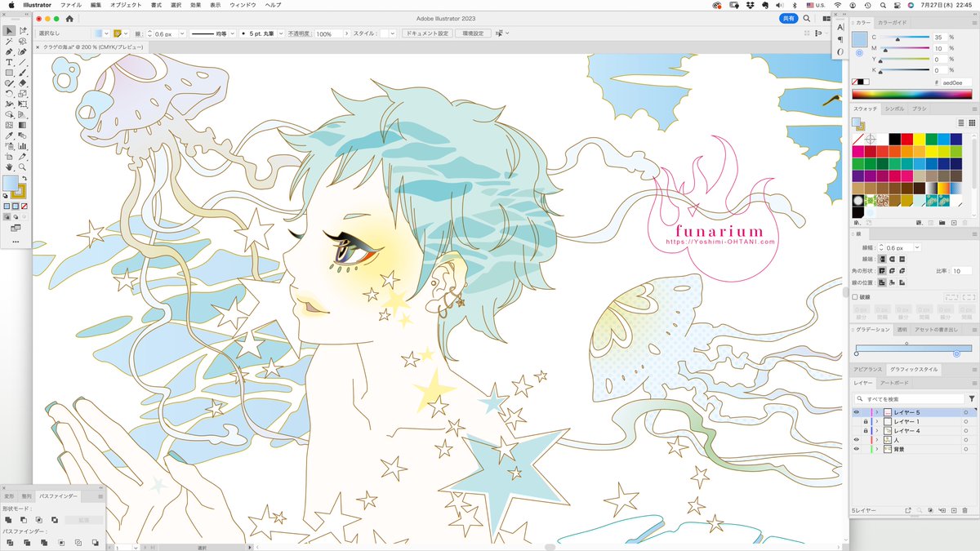980x551 pixels.
Task: Select the Line Segment tool
Action: pos(23,62)
